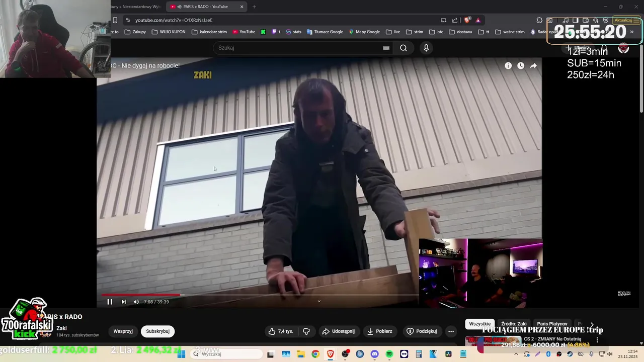Open the more actions ellipsis menu

451,331
